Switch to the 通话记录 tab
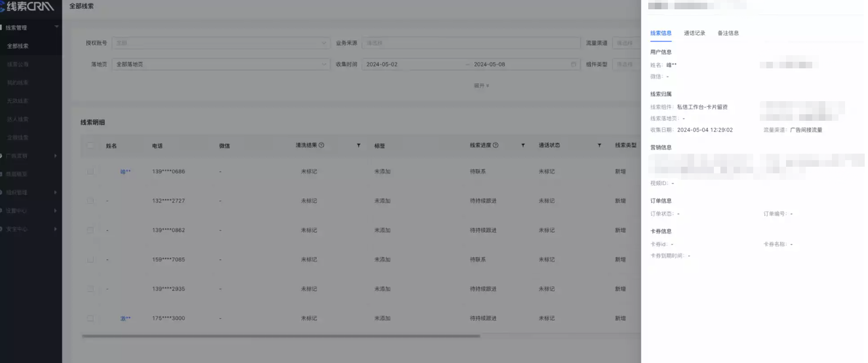 coord(695,33)
